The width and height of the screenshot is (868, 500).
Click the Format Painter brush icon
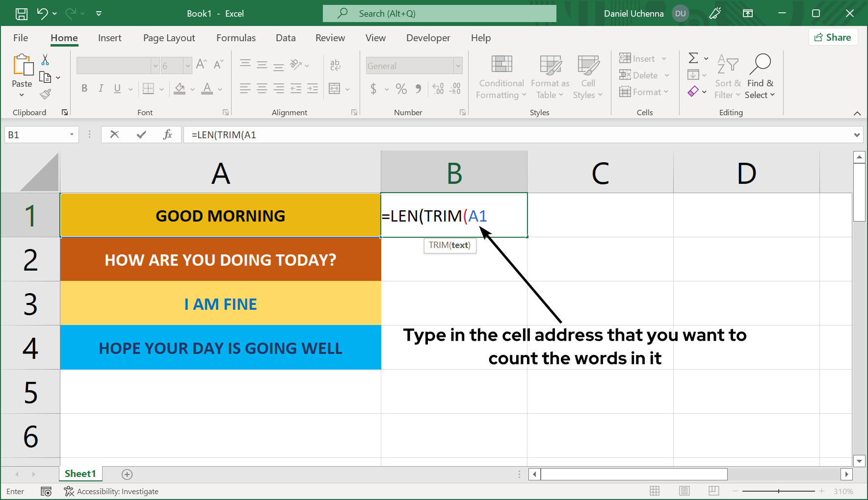(46, 94)
